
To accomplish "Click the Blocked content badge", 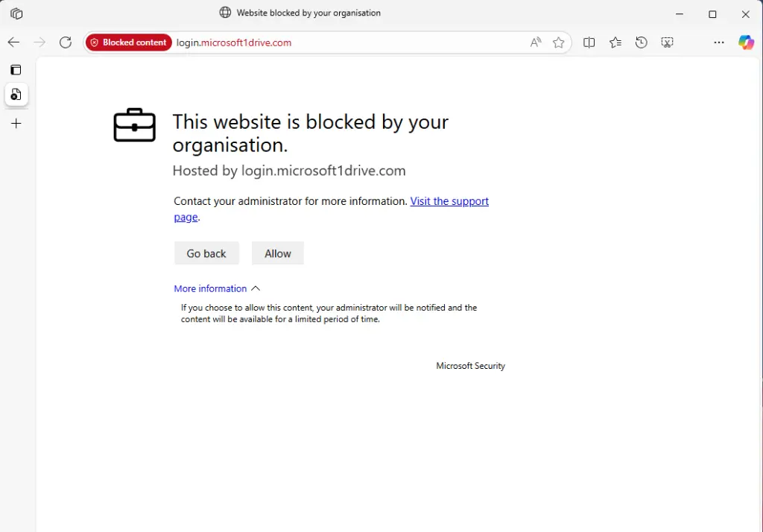I will [x=128, y=42].
